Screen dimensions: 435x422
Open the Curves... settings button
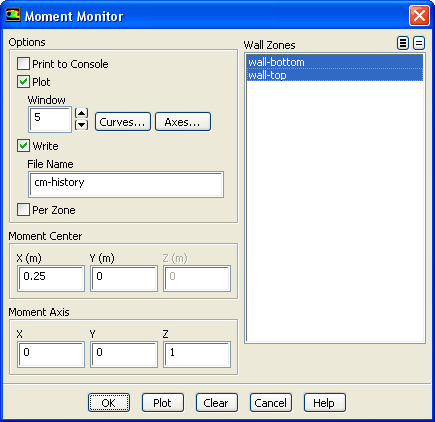(123, 122)
